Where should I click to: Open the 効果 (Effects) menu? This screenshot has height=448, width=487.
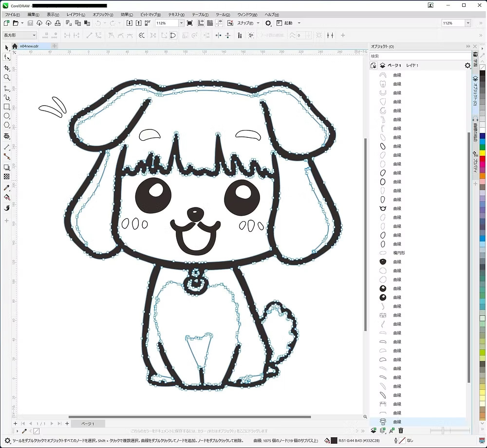(127, 15)
